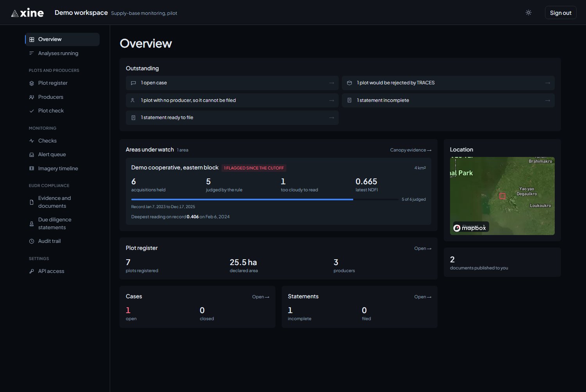This screenshot has width=586, height=392.
Task: Click the '1 FLAGGED SINCE THE CUTOFF' badge
Action: [254, 168]
